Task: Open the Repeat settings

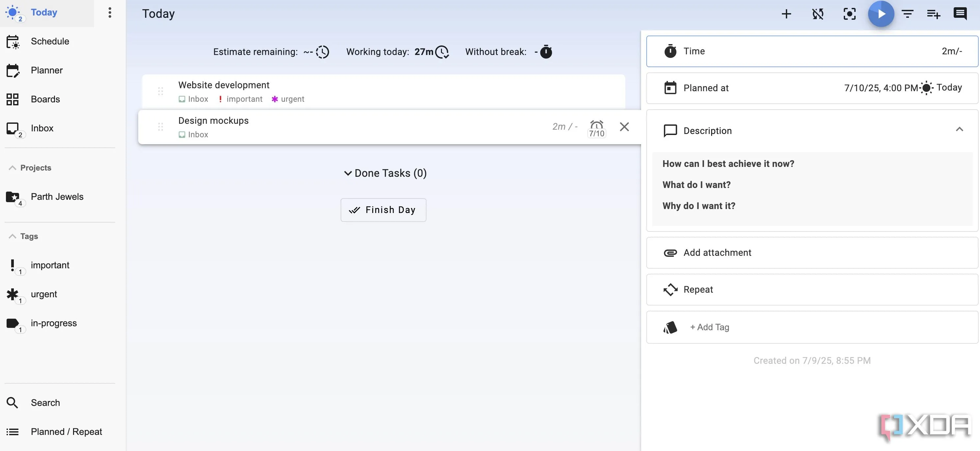Action: point(812,290)
